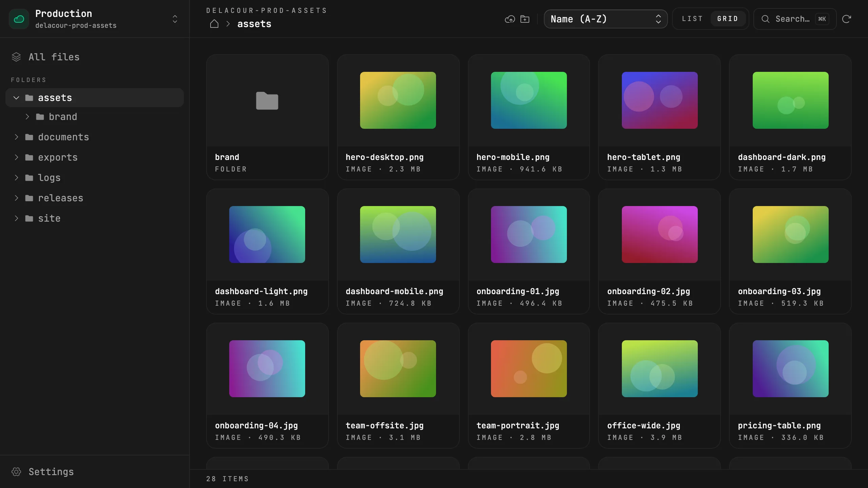Click the search magnifier icon
This screenshot has width=868, height=488.
pos(766,19)
